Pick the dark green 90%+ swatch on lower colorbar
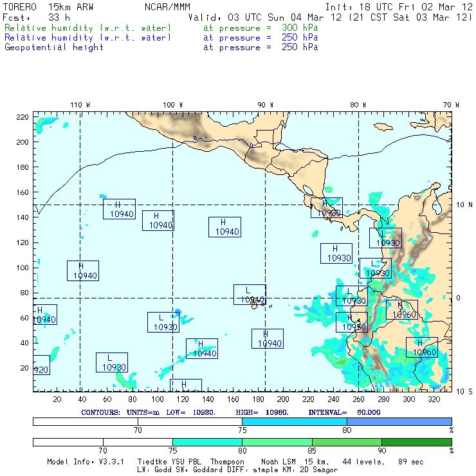Viewport: 476px width, 476px height. pyautogui.click(x=417, y=442)
